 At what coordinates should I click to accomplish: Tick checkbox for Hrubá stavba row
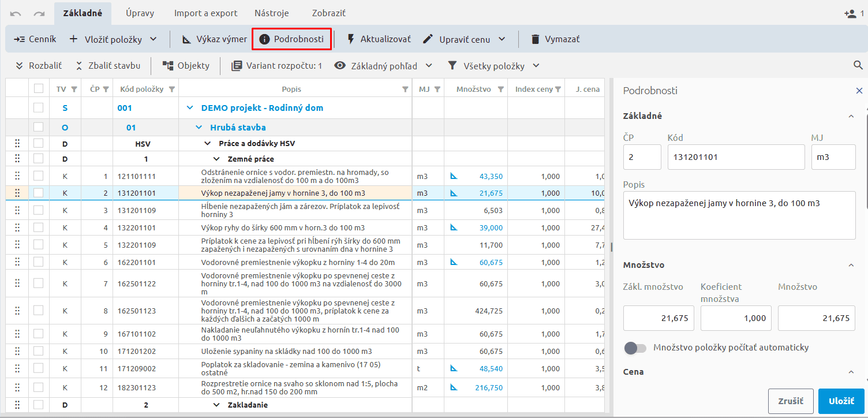39,127
